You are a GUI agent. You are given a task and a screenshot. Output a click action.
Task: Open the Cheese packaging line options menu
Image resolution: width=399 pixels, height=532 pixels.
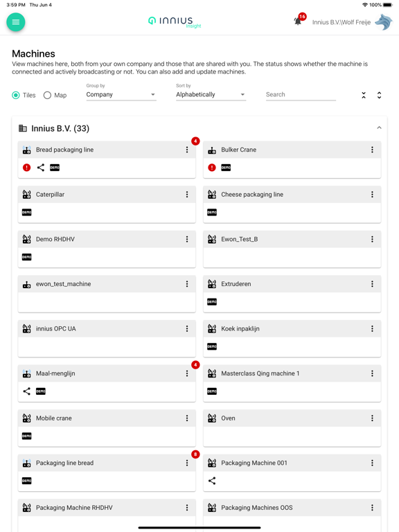pos(372,195)
